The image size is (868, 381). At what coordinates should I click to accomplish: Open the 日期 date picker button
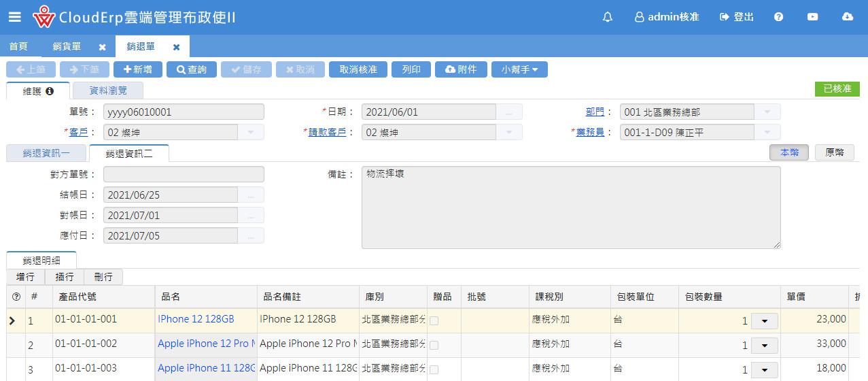[509, 112]
